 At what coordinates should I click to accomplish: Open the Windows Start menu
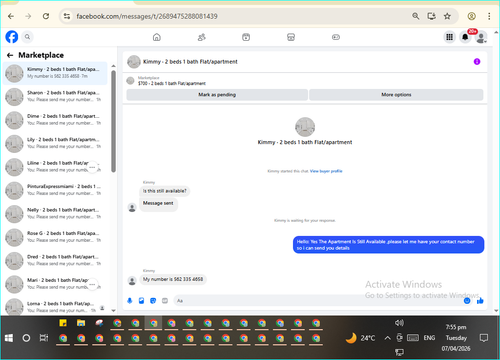9,338
